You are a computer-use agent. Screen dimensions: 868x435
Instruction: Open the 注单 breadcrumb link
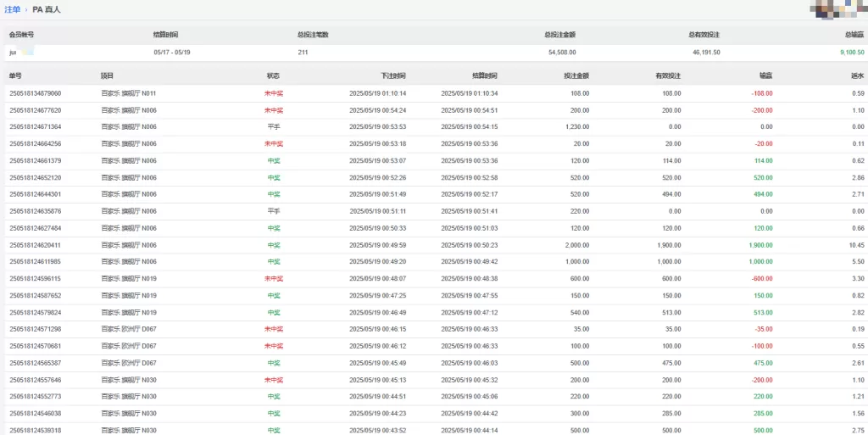click(x=12, y=10)
